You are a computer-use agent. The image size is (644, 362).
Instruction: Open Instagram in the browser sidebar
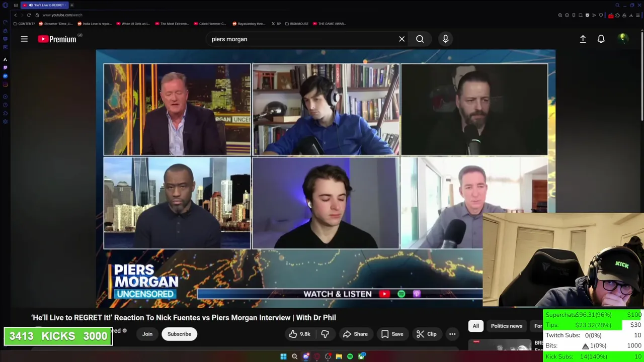(5, 84)
